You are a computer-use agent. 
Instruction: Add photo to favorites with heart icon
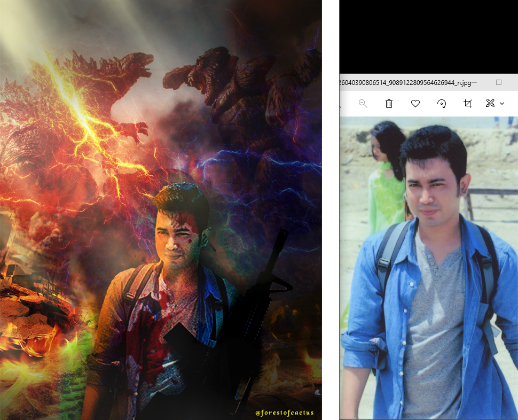point(415,104)
